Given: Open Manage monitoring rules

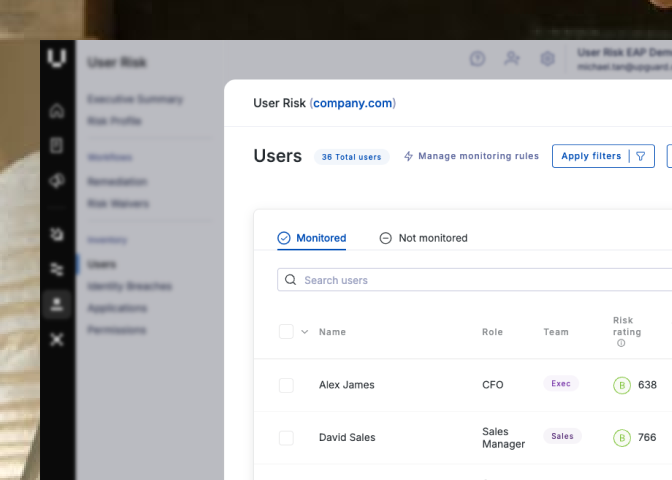Looking at the screenshot, I should (471, 156).
